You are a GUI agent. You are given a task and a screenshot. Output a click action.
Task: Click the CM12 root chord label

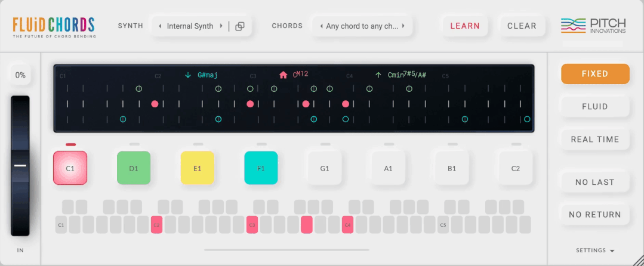301,75
